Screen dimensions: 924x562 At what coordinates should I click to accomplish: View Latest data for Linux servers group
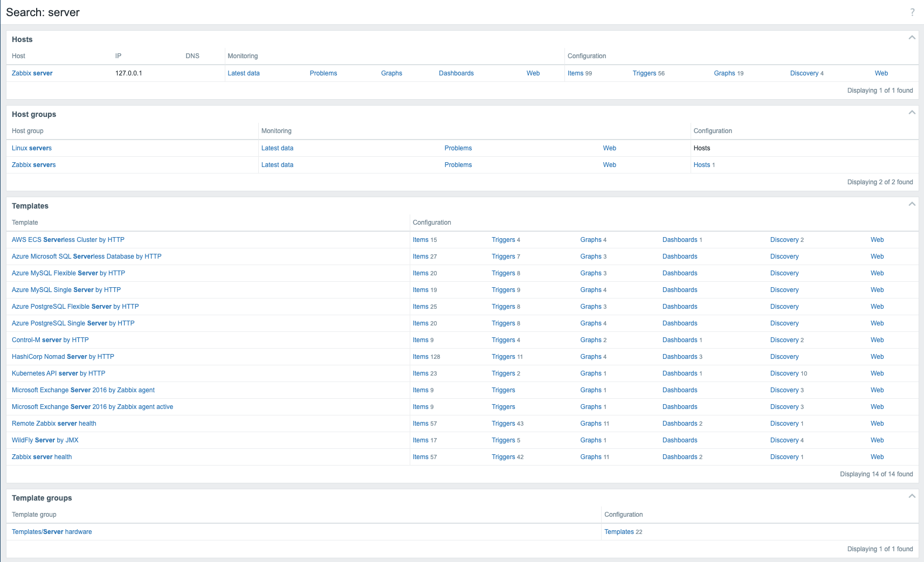coord(277,148)
